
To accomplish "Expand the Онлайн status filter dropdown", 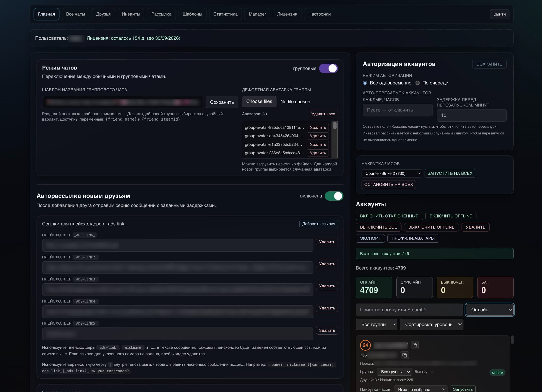I will [x=490, y=310].
